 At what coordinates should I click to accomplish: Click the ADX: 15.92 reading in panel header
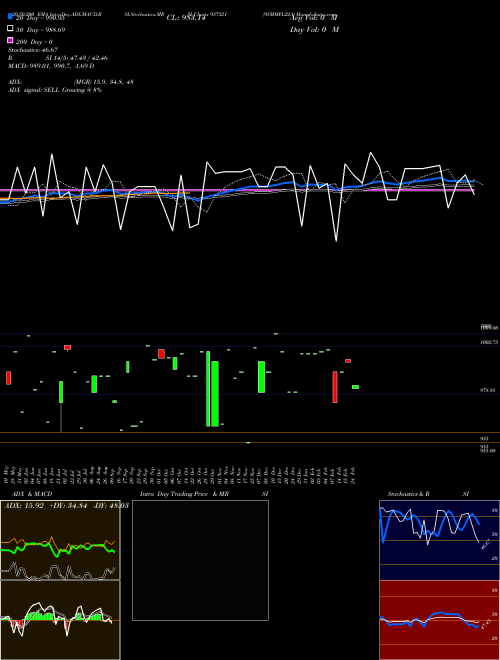(24, 506)
